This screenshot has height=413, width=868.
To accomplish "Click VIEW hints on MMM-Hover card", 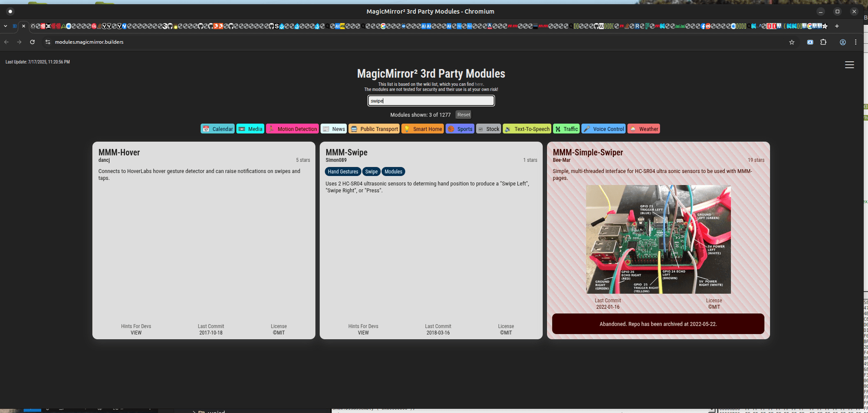I will click(x=136, y=333).
